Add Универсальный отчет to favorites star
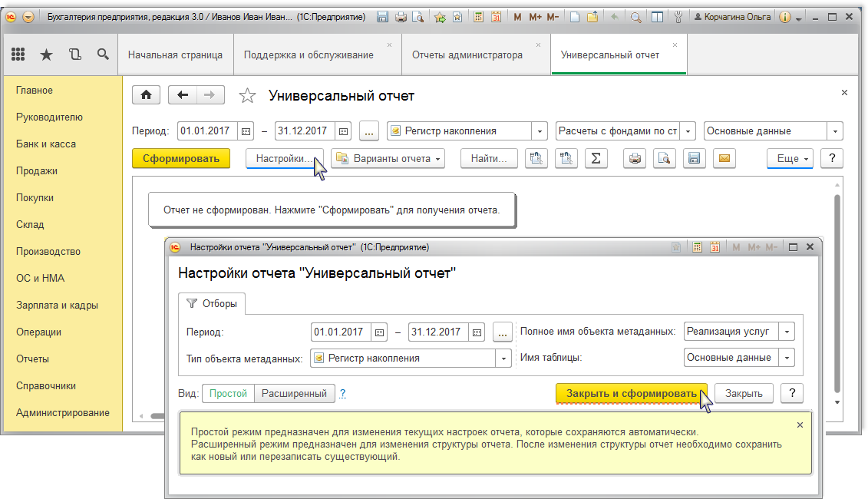 click(x=247, y=96)
